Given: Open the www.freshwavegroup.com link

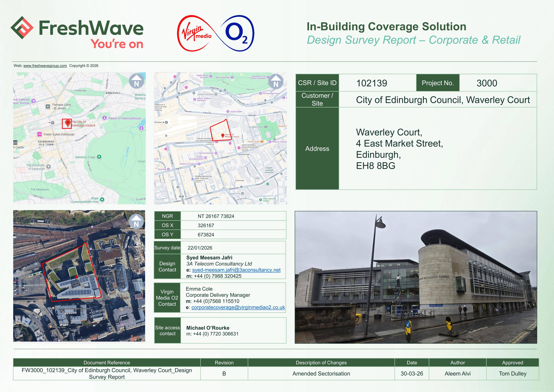Looking at the screenshot, I should click(x=45, y=66).
